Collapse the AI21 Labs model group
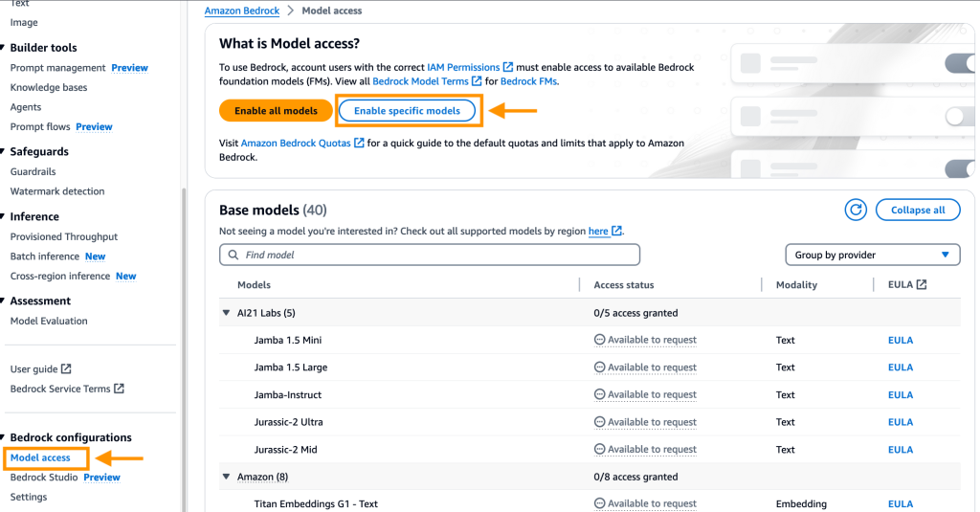Image resolution: width=980 pixels, height=512 pixels. (x=227, y=313)
